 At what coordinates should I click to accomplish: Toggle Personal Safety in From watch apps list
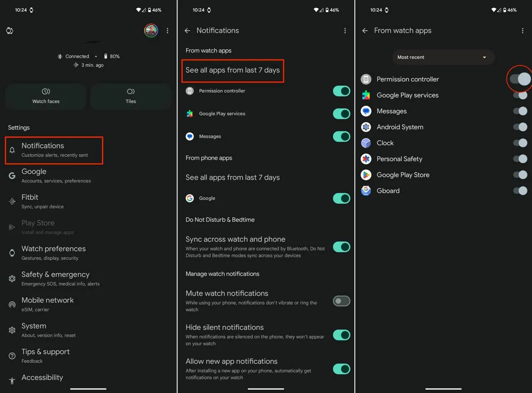(x=520, y=159)
